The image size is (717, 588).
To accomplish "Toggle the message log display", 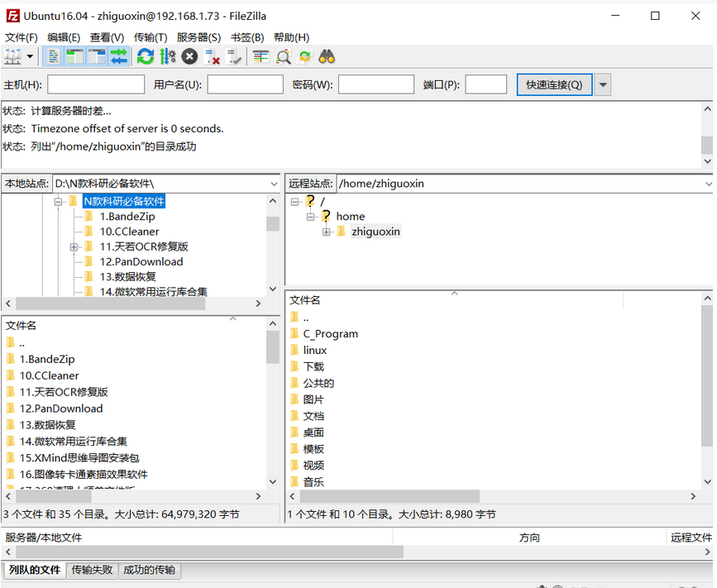I will 53,57.
